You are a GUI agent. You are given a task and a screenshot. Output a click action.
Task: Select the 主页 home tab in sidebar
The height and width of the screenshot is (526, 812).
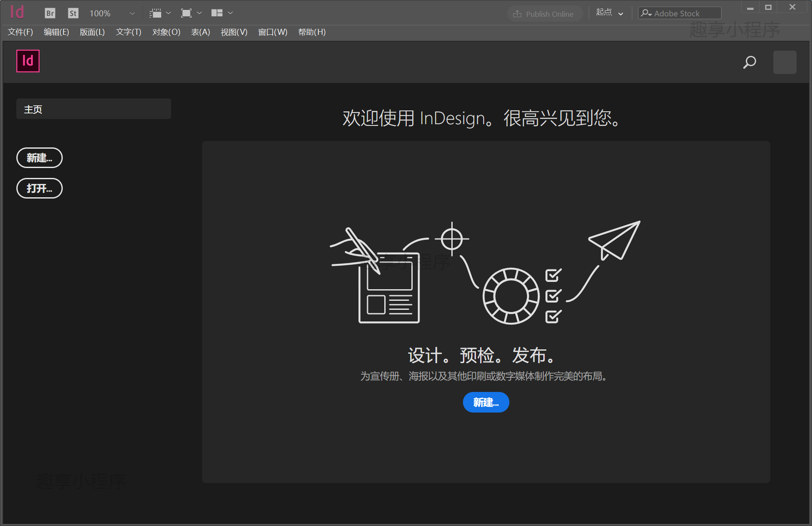[94, 109]
